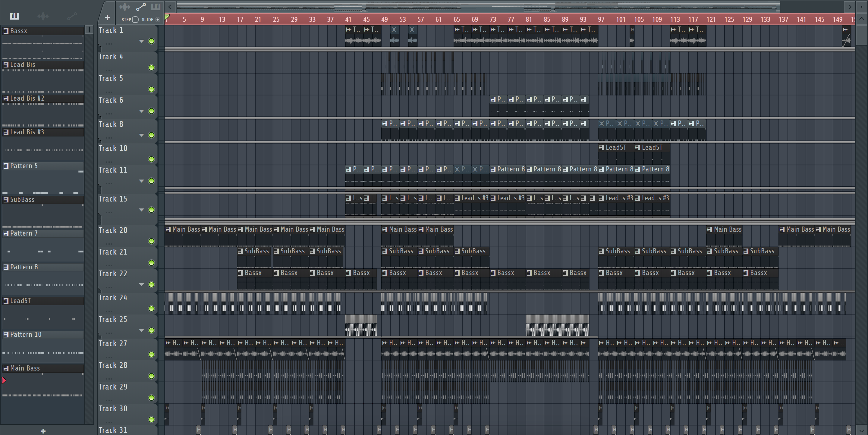The image size is (868, 435).
Task: Mute Track 1 with its green light
Action: (152, 41)
